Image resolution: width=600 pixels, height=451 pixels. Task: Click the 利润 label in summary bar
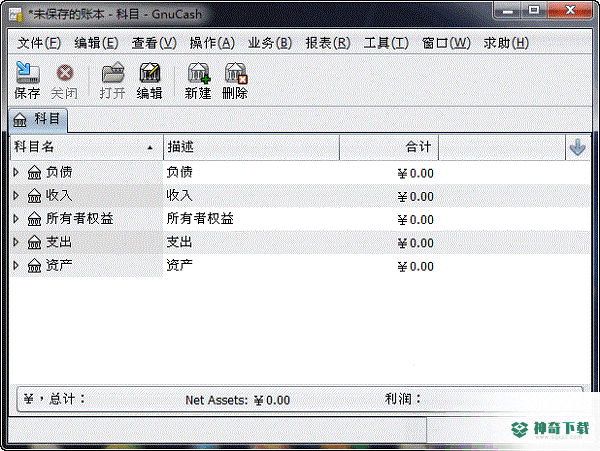coord(403,399)
